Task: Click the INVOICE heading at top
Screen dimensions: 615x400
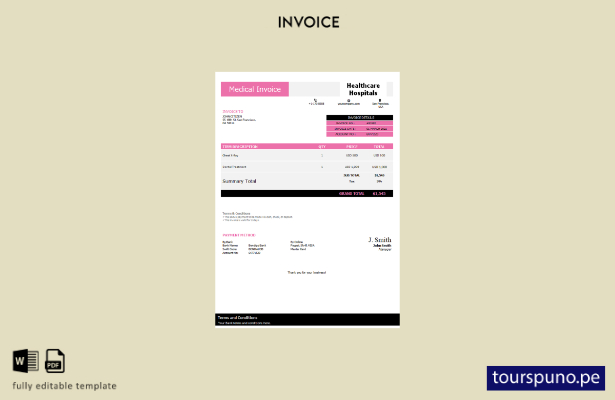Action: (x=309, y=22)
